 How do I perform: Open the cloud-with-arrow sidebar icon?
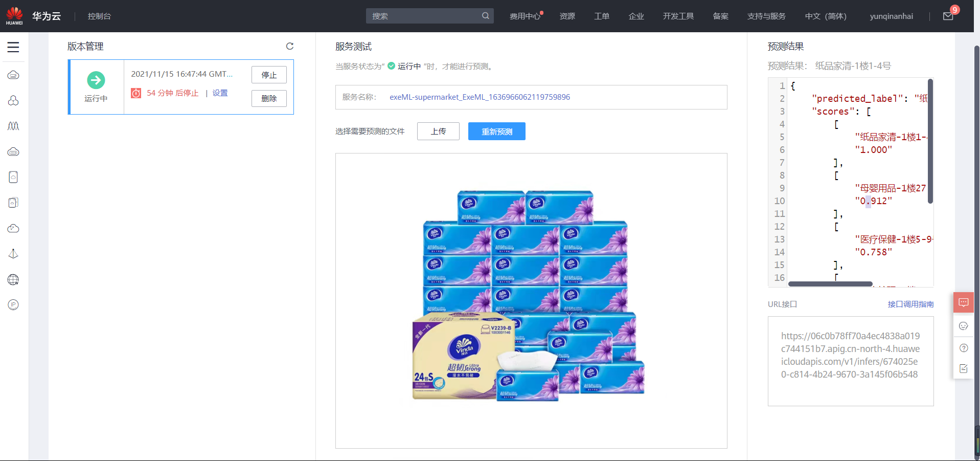(x=13, y=228)
